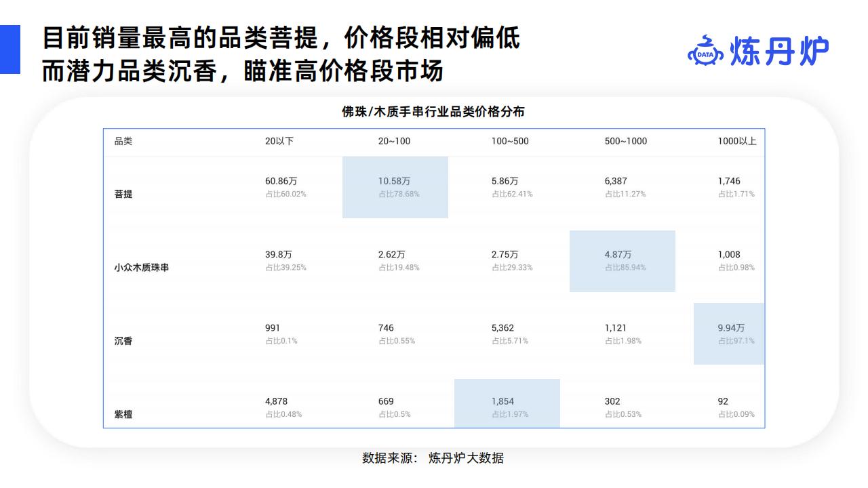
Task: Click the 746 cell value
Action: tap(386, 328)
